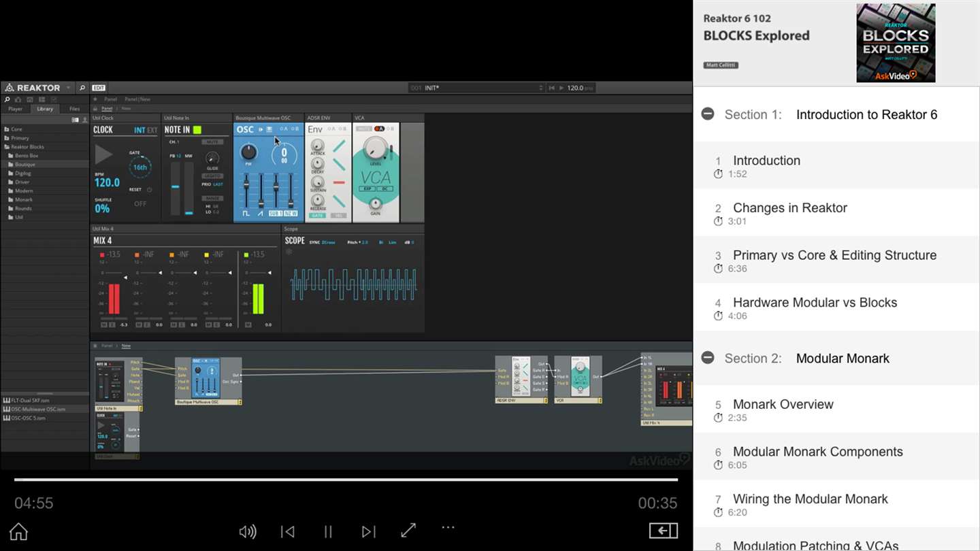This screenshot has height=551, width=980.
Task: Collapse the course sidebar with the arrow icon
Action: point(664,531)
